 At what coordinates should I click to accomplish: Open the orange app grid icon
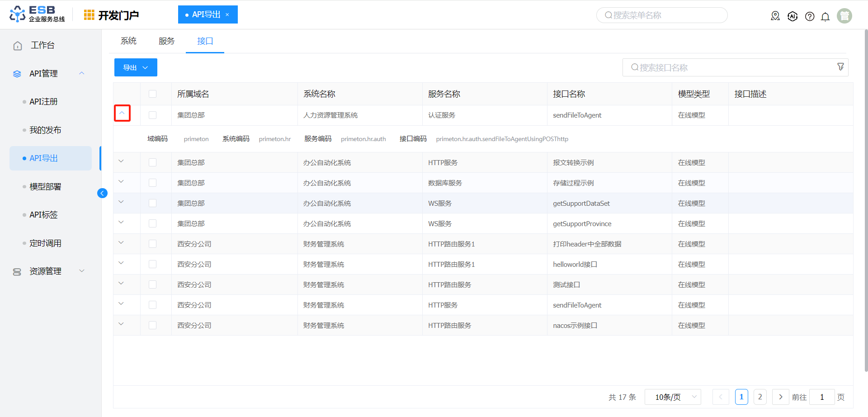pyautogui.click(x=89, y=15)
